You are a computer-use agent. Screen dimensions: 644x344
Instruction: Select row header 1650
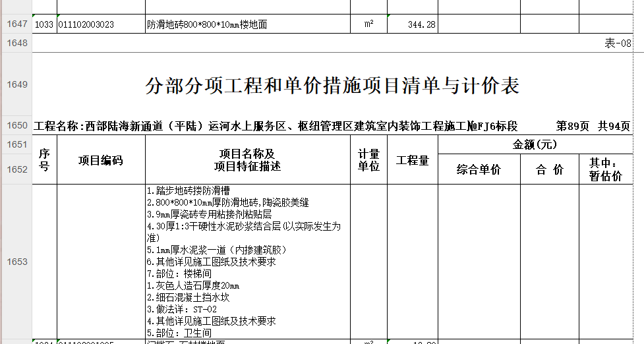(x=16, y=125)
